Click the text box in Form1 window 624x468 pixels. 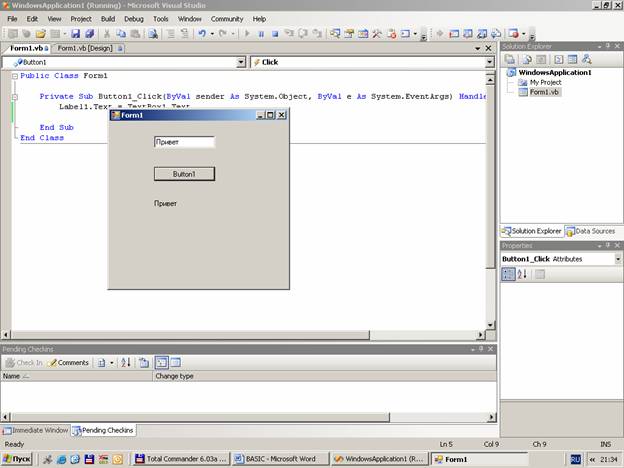tap(185, 142)
